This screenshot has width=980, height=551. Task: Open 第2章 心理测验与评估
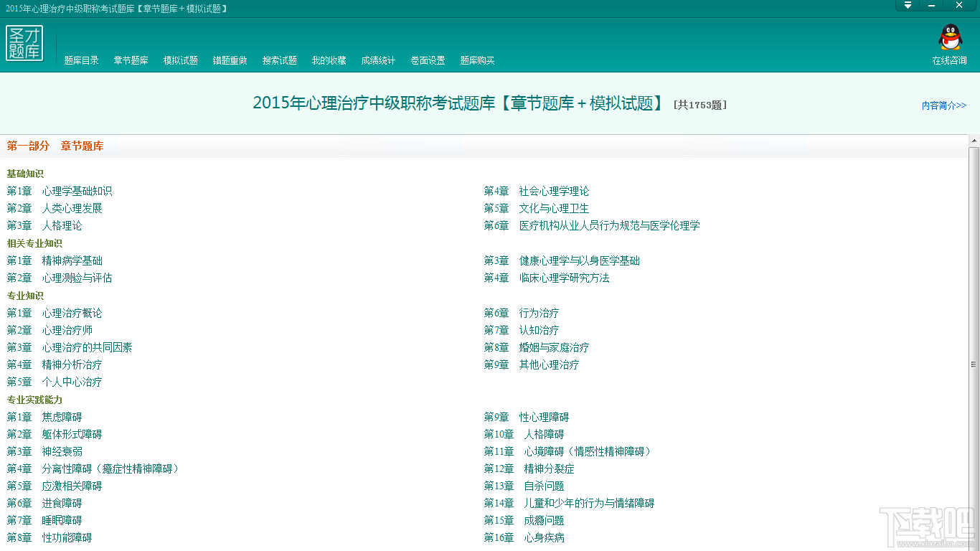(60, 278)
